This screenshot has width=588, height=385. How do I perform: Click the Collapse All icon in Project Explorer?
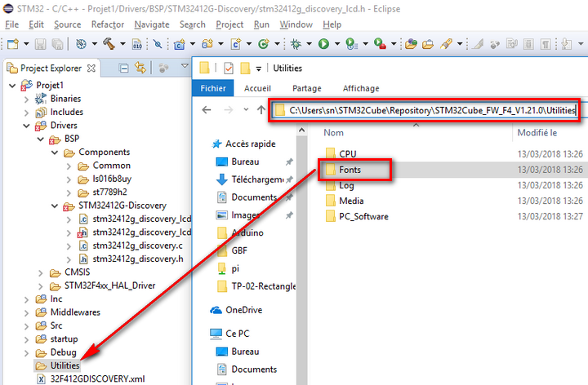123,69
